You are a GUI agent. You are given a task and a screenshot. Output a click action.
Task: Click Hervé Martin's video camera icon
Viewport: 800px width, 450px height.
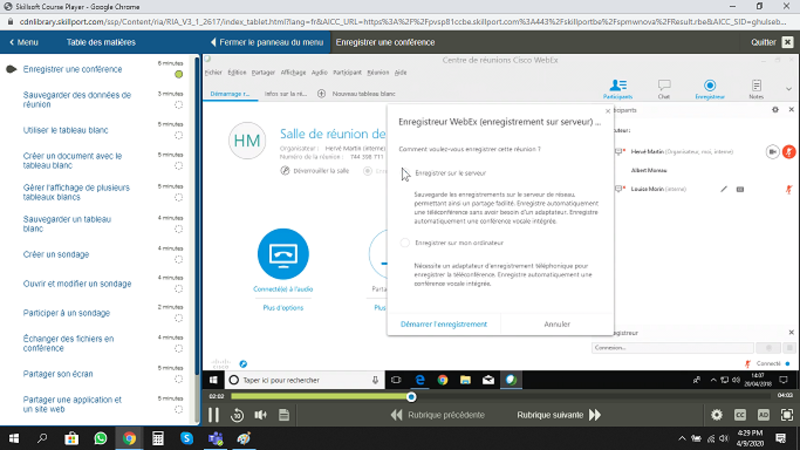pyautogui.click(x=772, y=152)
